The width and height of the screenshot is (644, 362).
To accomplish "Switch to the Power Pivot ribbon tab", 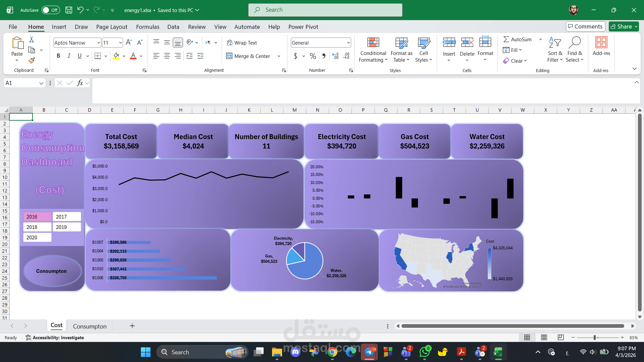I will (x=303, y=27).
